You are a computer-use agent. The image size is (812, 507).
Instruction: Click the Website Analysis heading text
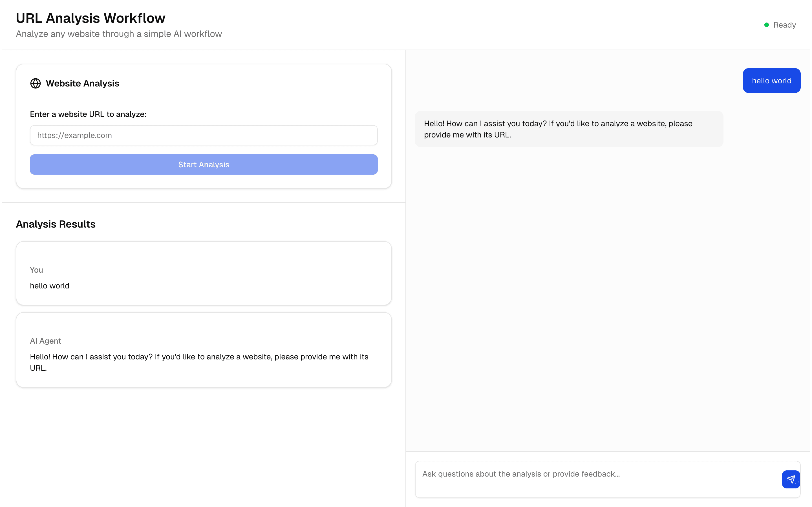coord(83,83)
